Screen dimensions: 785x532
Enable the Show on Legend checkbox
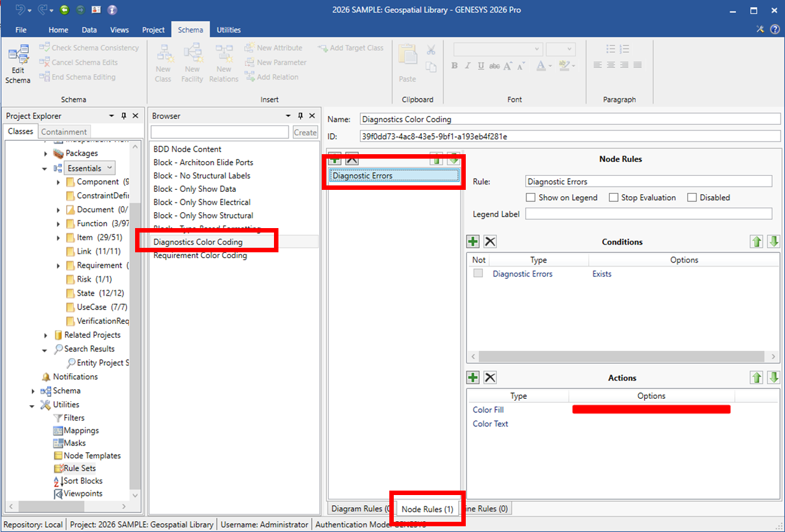[x=531, y=198]
